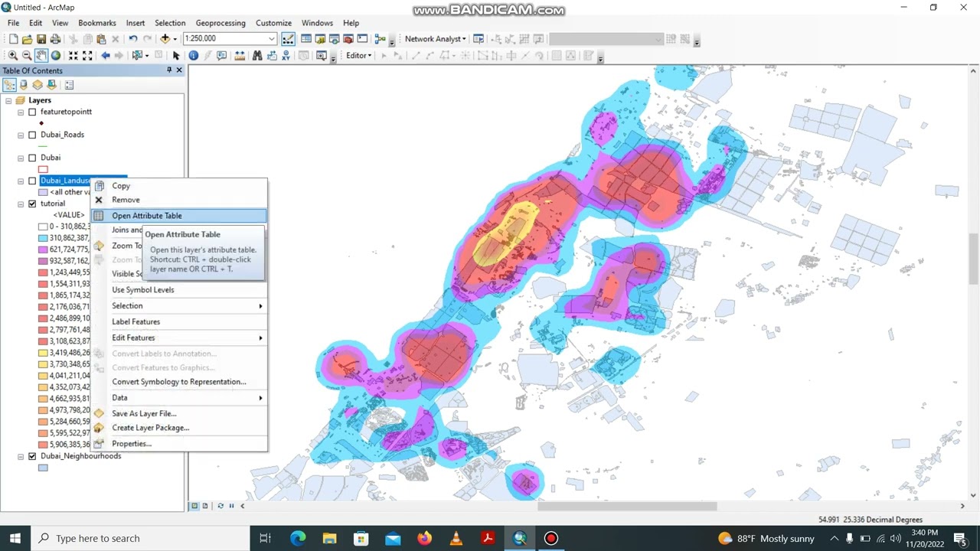
Task: Zoom to Full Extent globe icon
Action: [56, 56]
